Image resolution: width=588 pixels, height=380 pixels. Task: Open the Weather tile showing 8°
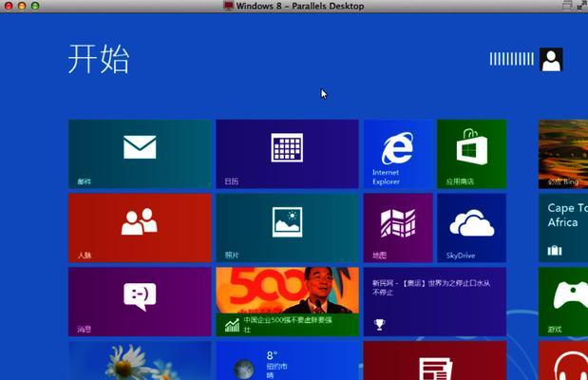click(x=287, y=360)
